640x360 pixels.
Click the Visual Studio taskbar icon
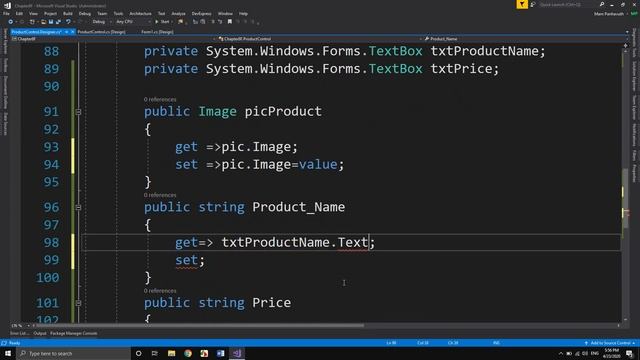click(x=237, y=353)
